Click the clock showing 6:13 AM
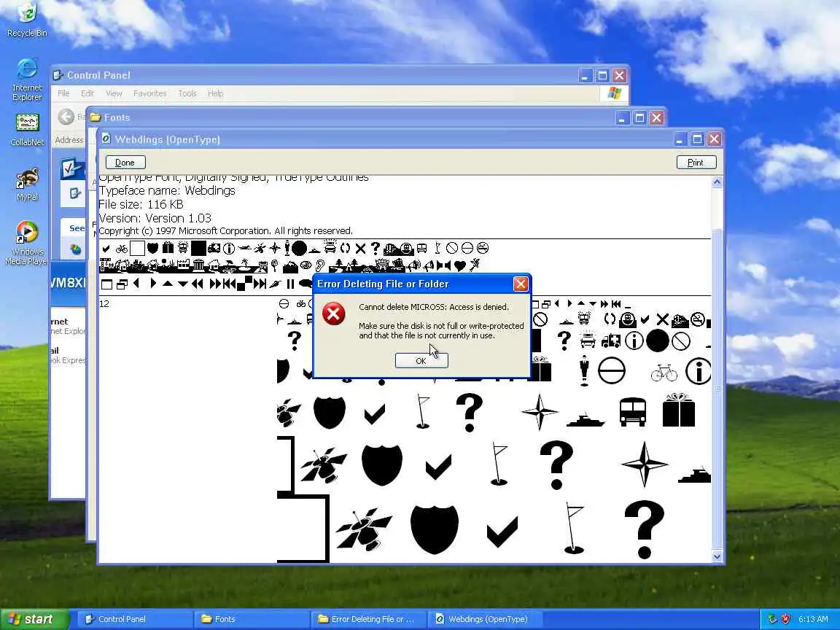Image resolution: width=840 pixels, height=630 pixels. [813, 619]
